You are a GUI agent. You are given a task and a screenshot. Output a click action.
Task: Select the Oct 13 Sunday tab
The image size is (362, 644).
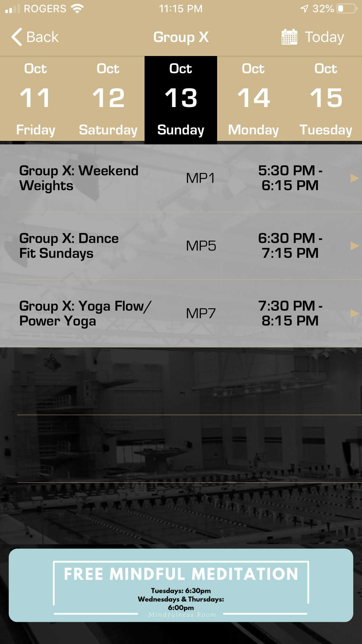tap(181, 99)
